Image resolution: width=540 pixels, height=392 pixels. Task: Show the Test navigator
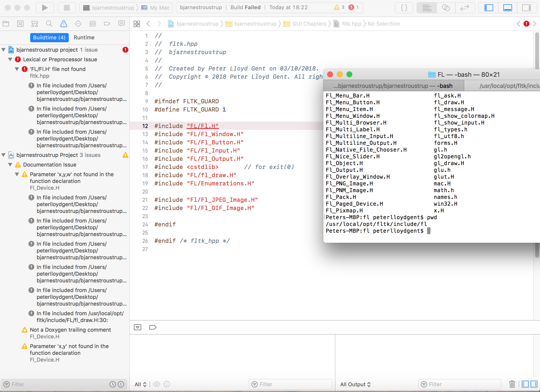point(78,24)
